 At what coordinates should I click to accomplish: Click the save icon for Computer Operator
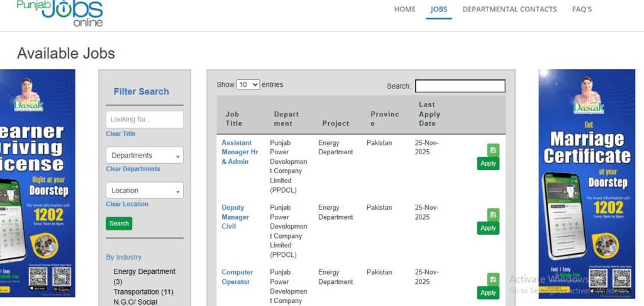point(493,280)
